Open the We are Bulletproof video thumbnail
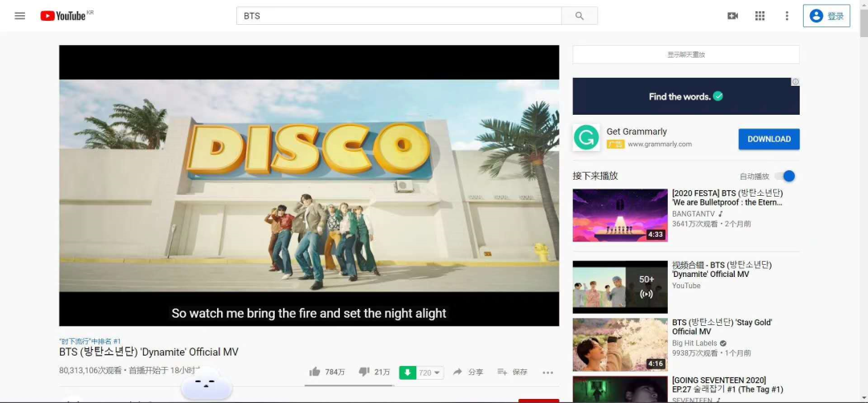The height and width of the screenshot is (403, 868). pos(620,215)
